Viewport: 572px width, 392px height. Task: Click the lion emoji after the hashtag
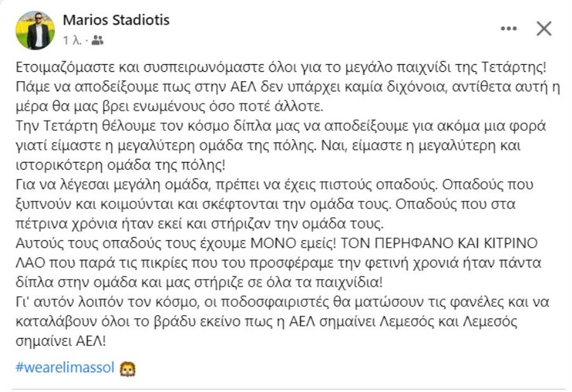(127, 368)
